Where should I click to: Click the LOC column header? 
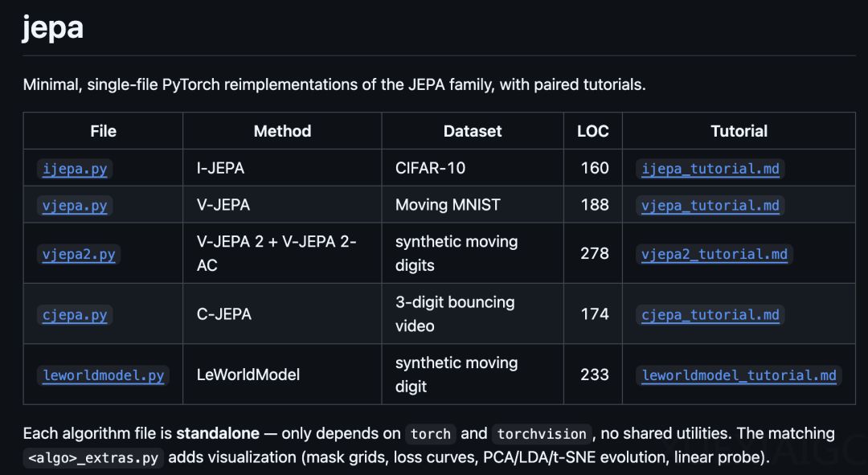593,131
